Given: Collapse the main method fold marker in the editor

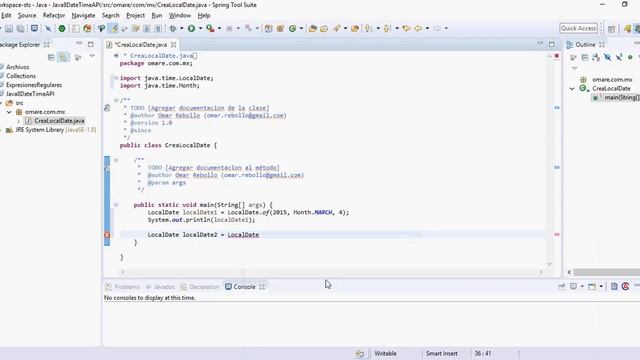Looking at the screenshot, I should (116, 204).
